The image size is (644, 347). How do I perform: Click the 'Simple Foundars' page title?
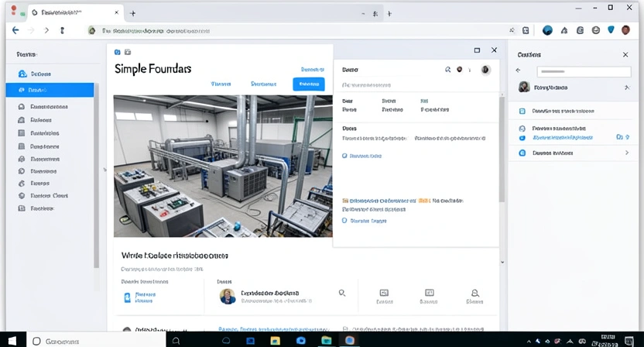152,69
